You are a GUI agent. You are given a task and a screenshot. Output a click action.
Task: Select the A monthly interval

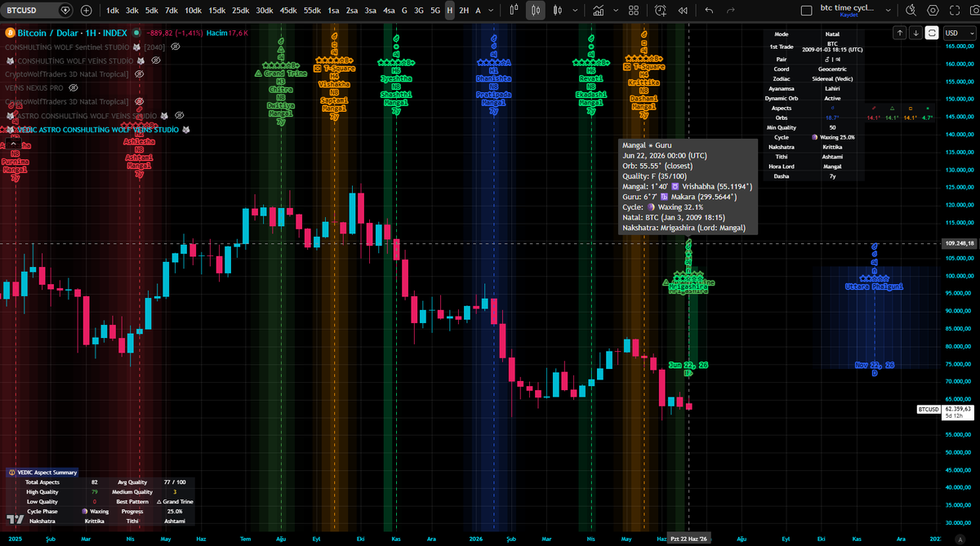click(478, 11)
